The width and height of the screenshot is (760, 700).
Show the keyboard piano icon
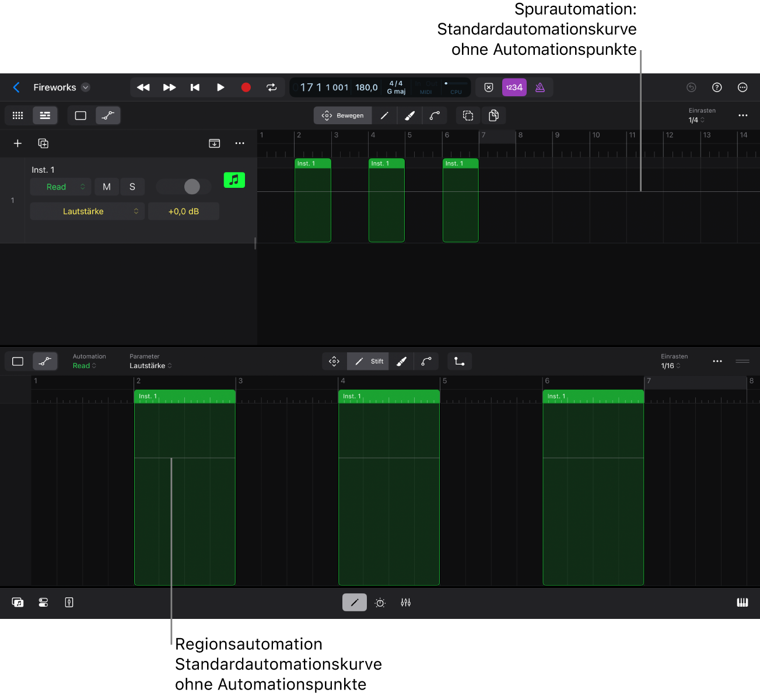742,603
